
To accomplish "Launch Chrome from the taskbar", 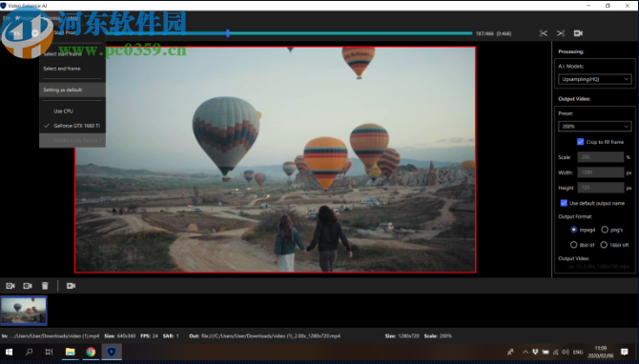I will coord(91,352).
